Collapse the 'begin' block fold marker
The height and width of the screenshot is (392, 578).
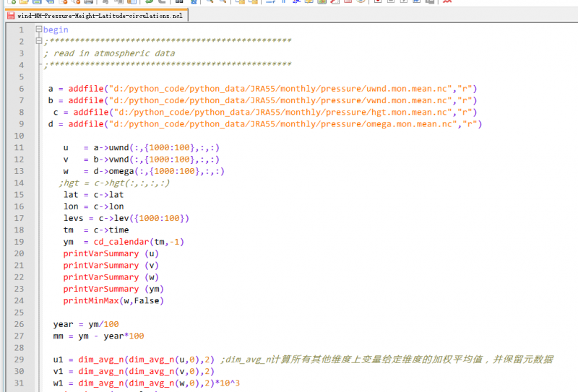pos(39,30)
